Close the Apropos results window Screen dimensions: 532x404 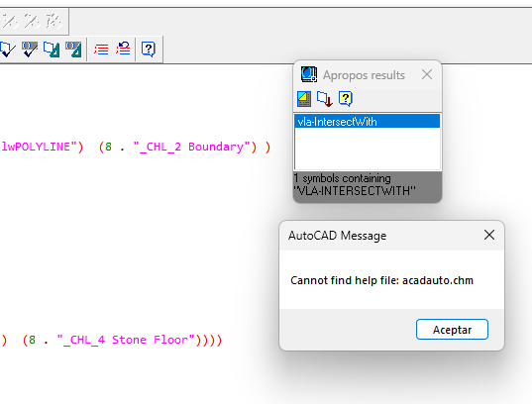427,74
